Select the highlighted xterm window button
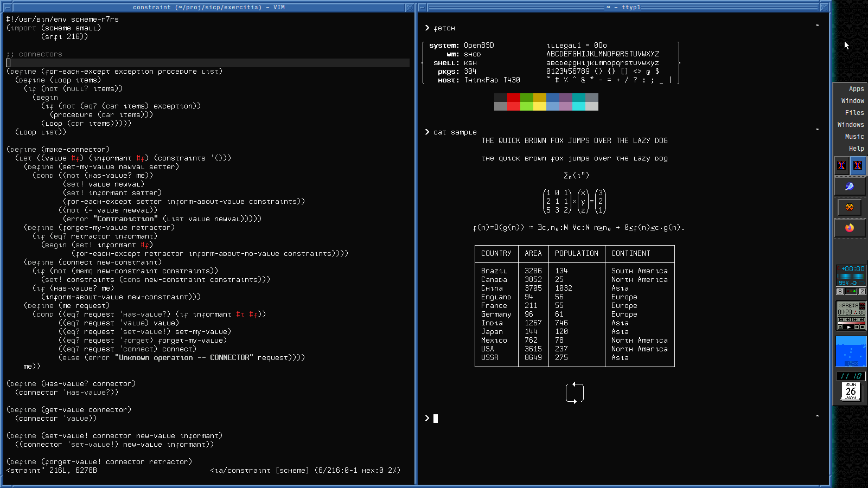Screen dimensions: 868x488 [x=858, y=166]
